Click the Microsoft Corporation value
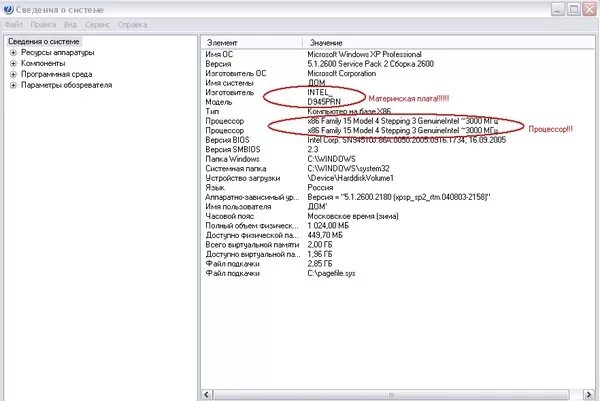The image size is (600, 401). 342,73
